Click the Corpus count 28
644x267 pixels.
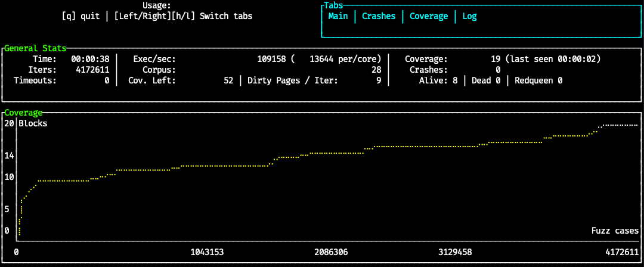pyautogui.click(x=376, y=70)
